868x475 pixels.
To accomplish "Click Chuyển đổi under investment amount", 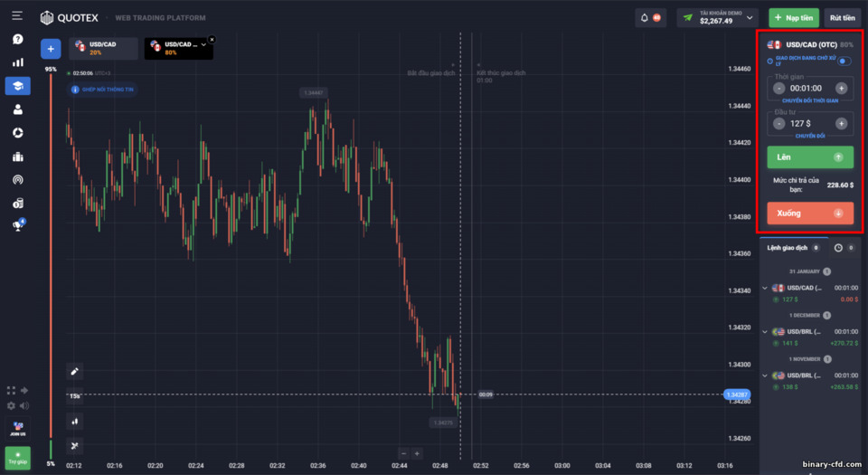I will (x=810, y=136).
